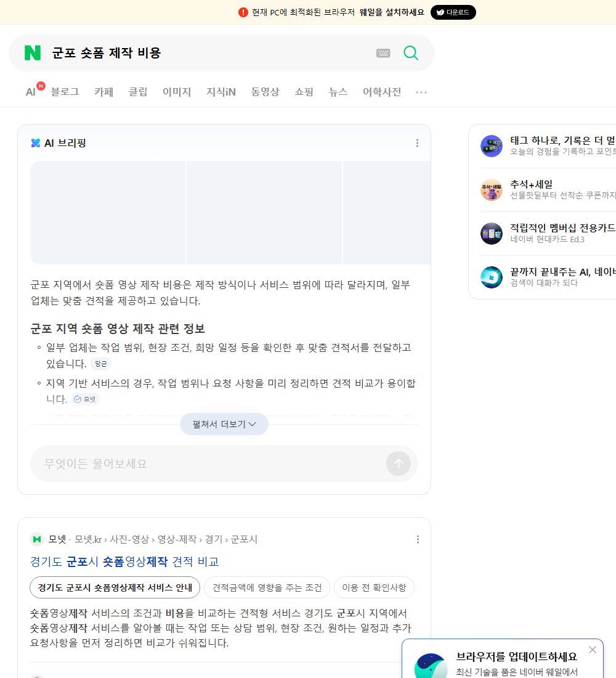This screenshot has height=678, width=616.
Task: Switch to the 지식iN tab
Action: [x=221, y=92]
